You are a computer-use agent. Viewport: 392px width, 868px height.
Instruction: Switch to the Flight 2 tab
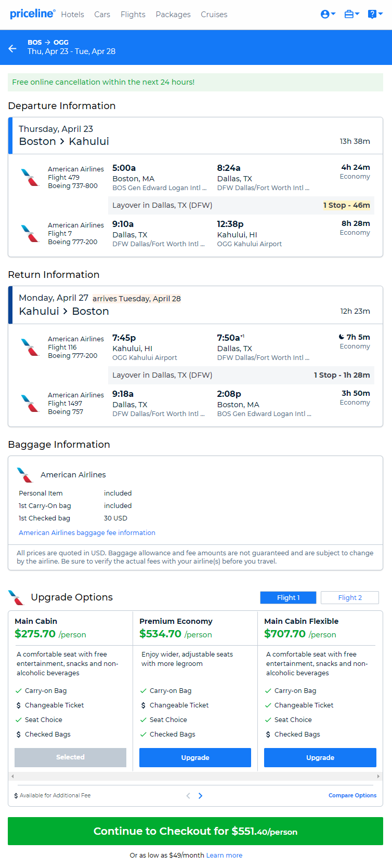click(350, 597)
